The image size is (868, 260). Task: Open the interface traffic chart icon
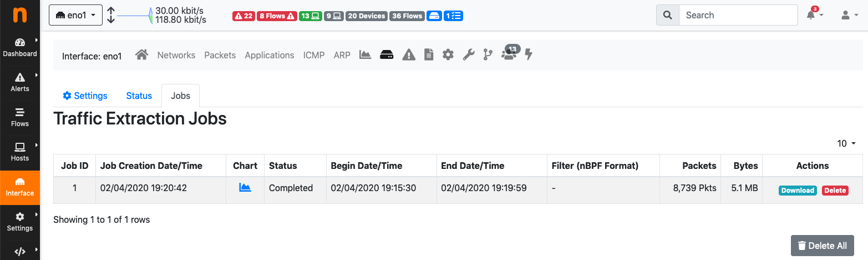coord(365,55)
